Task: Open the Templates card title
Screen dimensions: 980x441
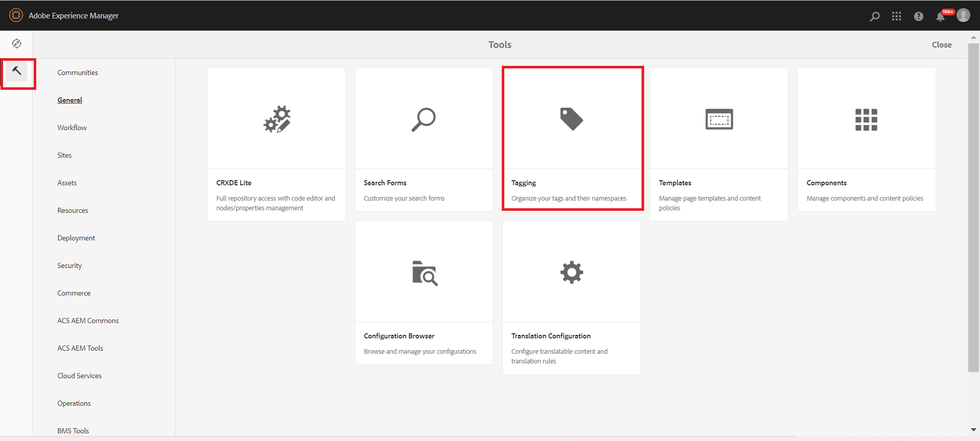Action: [675, 183]
